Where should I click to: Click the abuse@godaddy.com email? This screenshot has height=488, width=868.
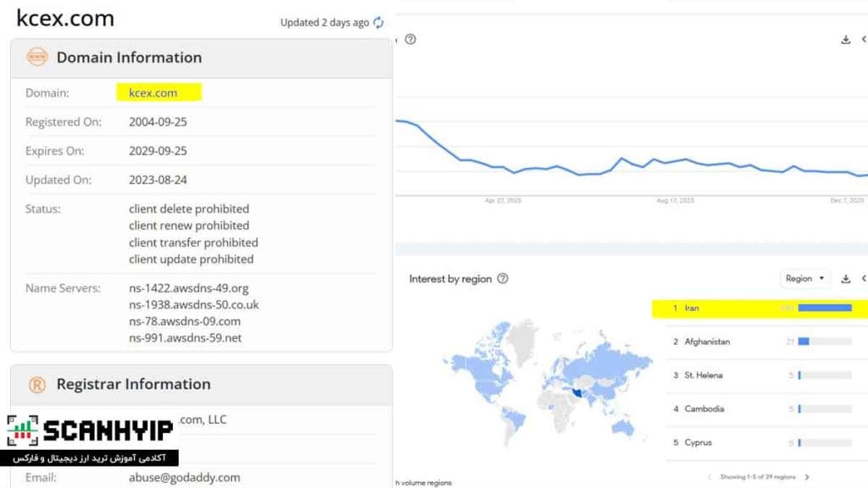(184, 478)
